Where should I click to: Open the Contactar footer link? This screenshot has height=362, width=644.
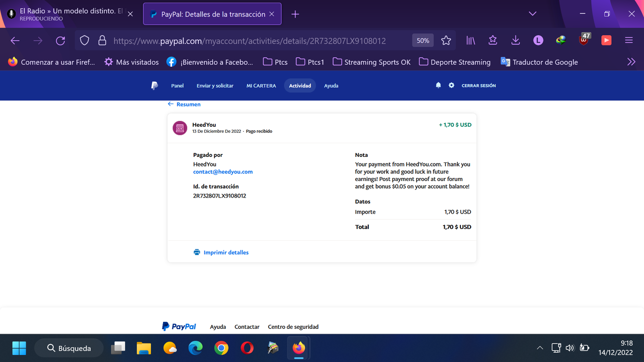[x=247, y=327]
